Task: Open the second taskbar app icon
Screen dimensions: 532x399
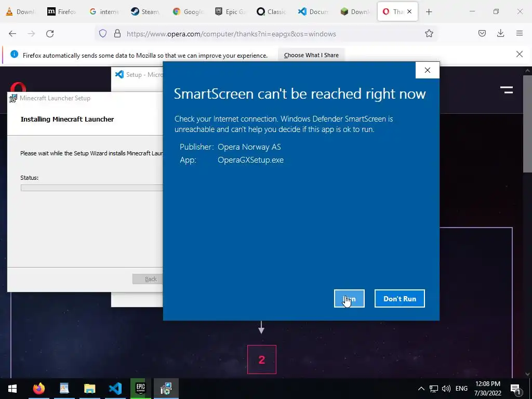Action: pyautogui.click(x=64, y=389)
